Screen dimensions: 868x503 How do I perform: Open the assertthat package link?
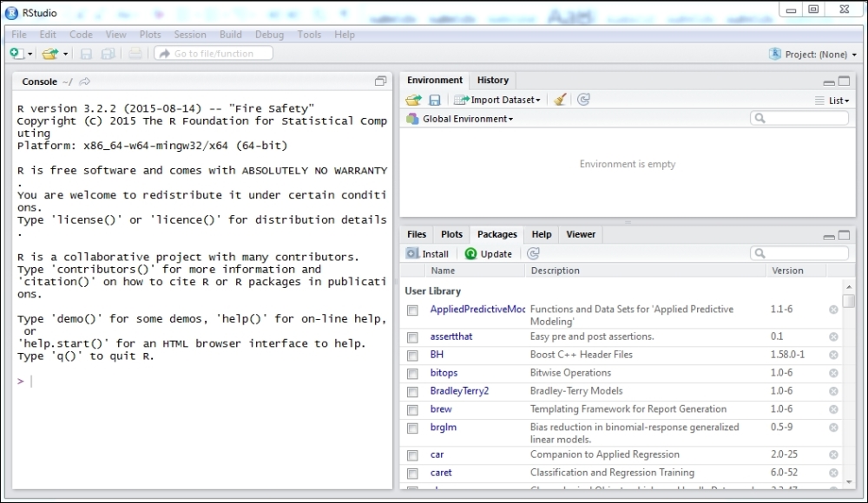point(451,336)
